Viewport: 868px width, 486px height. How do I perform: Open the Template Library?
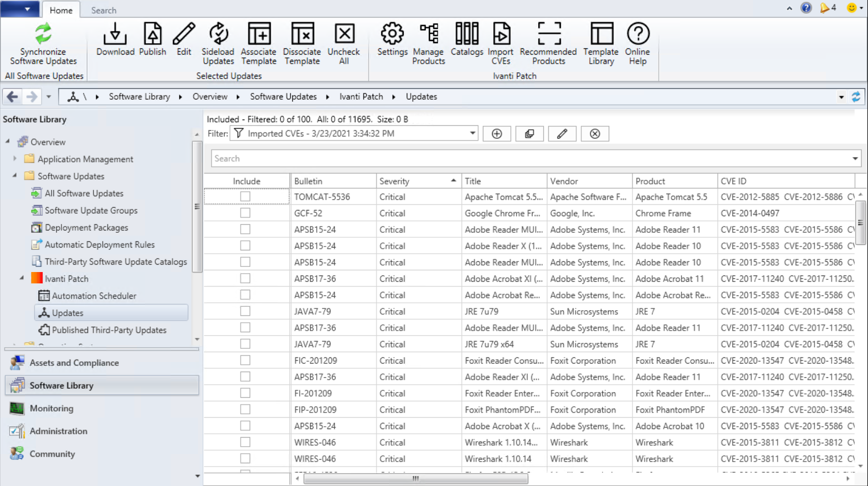(601, 34)
